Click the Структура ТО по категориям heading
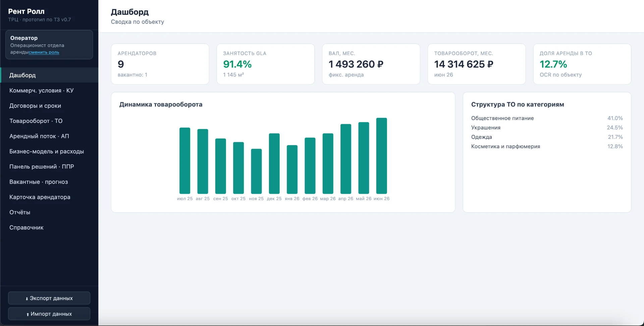Image resolution: width=644 pixels, height=326 pixels. click(x=518, y=104)
